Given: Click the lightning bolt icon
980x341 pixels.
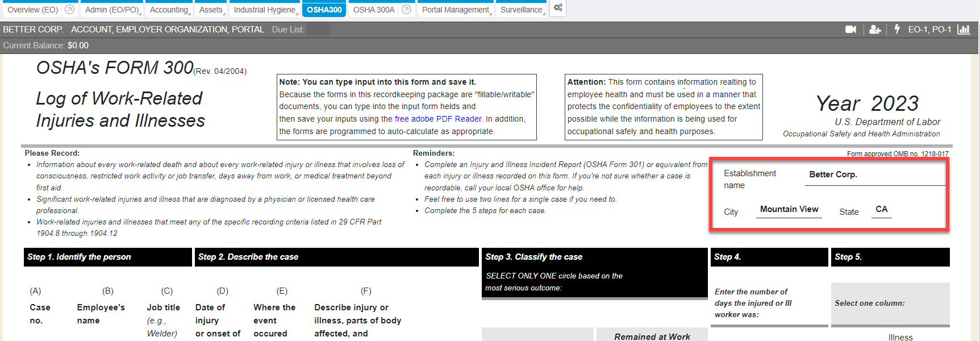Looking at the screenshot, I should tap(897, 29).
